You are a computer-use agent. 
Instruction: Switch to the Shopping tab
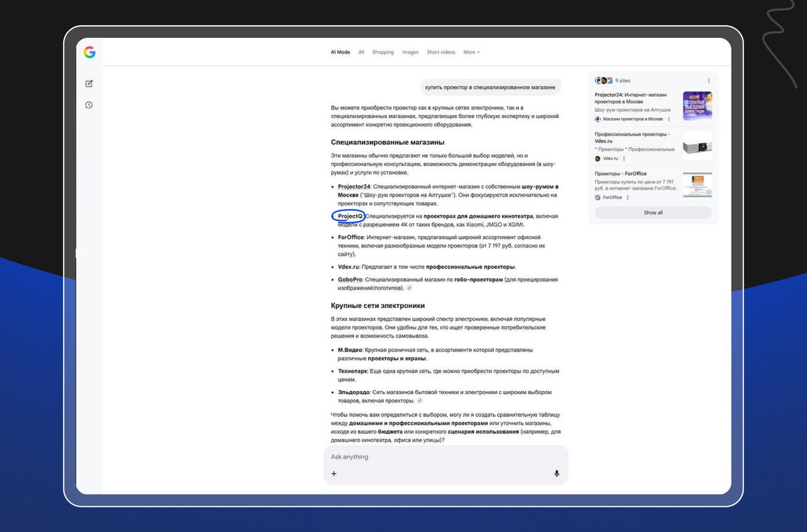tap(382, 52)
